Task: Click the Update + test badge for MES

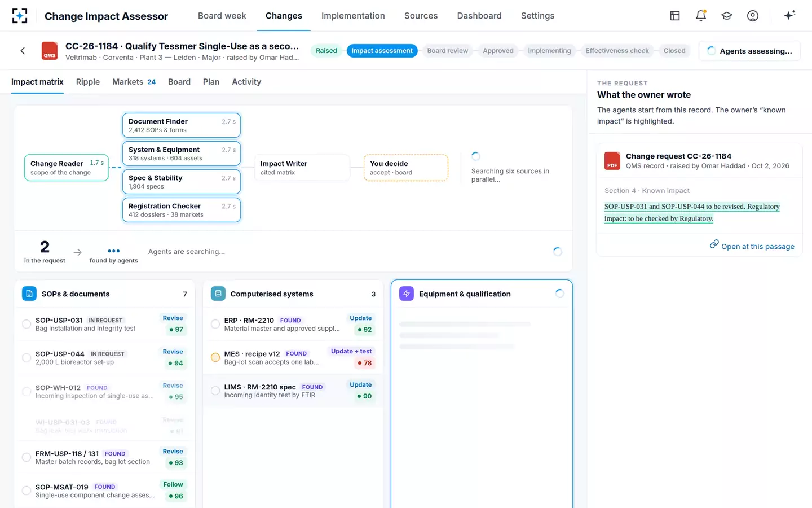Action: tap(351, 351)
